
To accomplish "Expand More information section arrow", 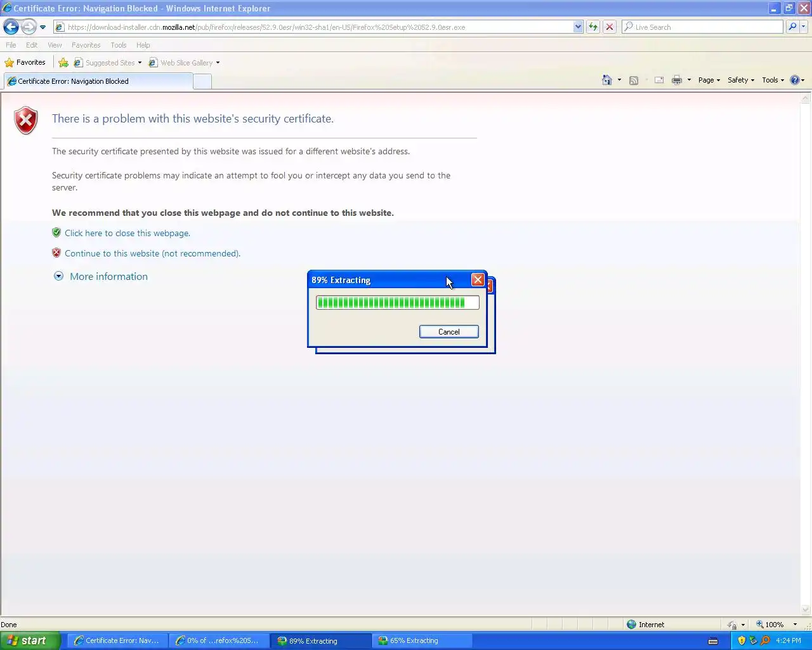I will (x=58, y=276).
